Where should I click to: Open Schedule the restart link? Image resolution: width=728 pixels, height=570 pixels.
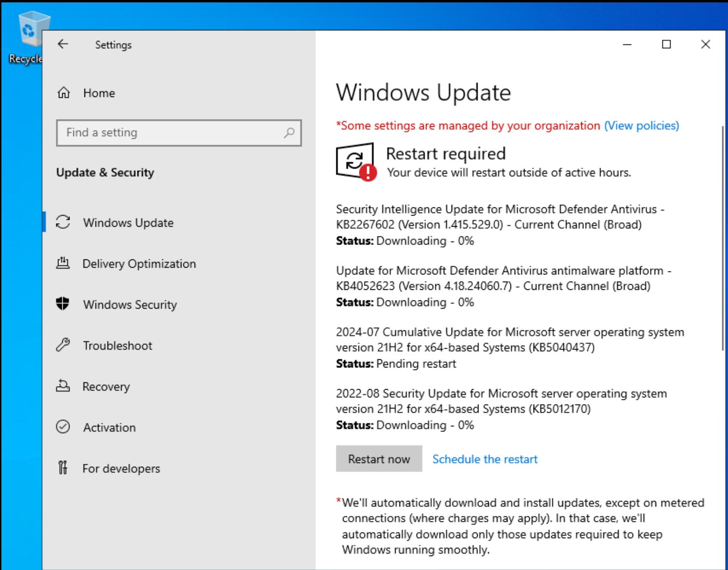coord(484,459)
